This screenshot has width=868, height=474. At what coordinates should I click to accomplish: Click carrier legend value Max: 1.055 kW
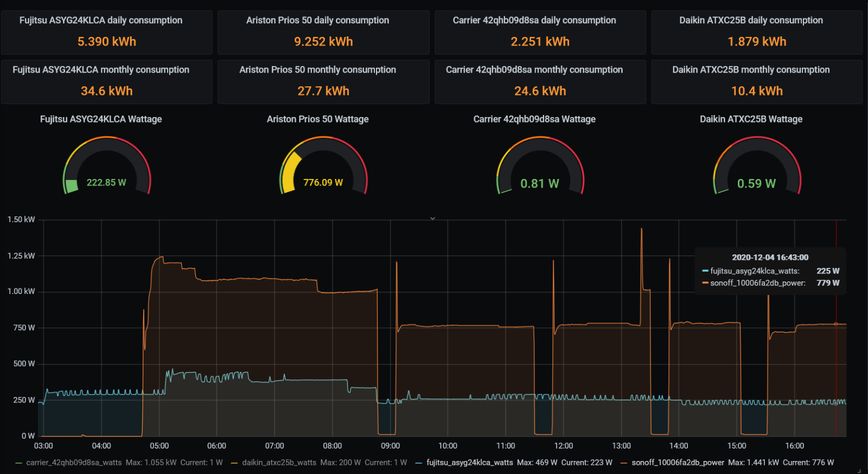click(151, 463)
